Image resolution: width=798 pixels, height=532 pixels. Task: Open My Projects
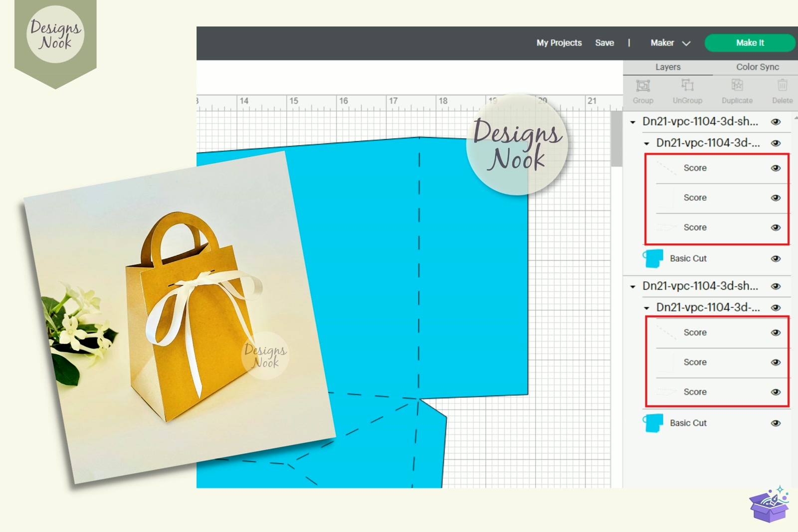[559, 43]
